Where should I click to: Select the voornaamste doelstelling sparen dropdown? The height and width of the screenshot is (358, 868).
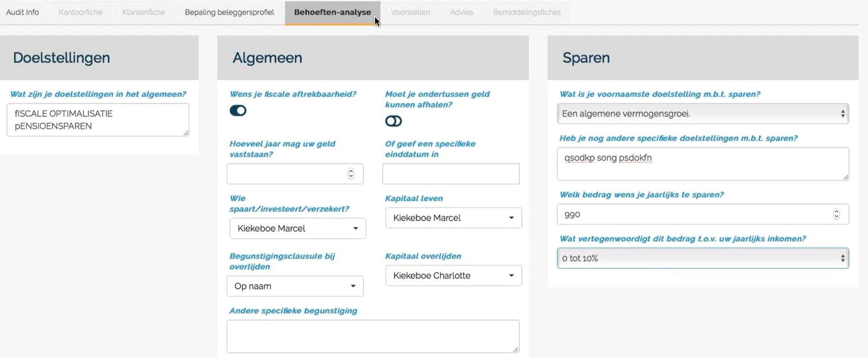(702, 114)
